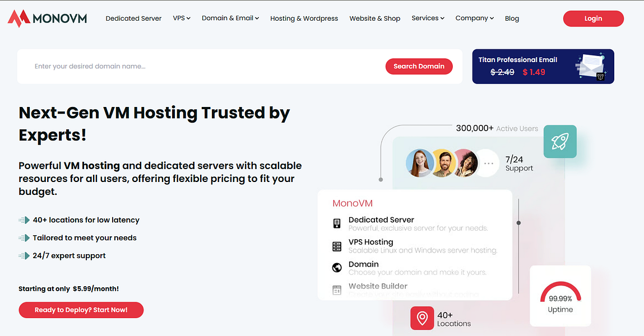
Task: Open the Domain link in MonoVM card
Action: (x=364, y=264)
